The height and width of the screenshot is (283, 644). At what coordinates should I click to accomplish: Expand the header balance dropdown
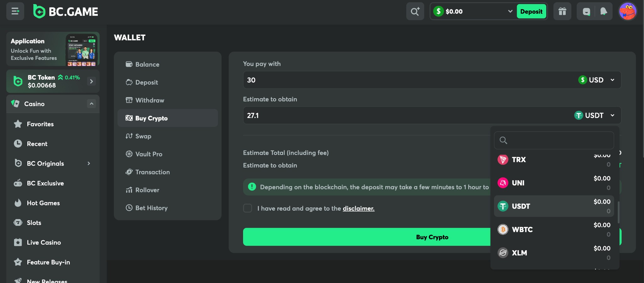point(510,11)
